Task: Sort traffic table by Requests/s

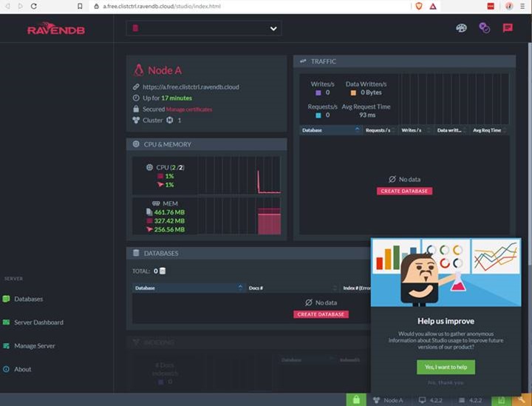Action: pyautogui.click(x=381, y=130)
